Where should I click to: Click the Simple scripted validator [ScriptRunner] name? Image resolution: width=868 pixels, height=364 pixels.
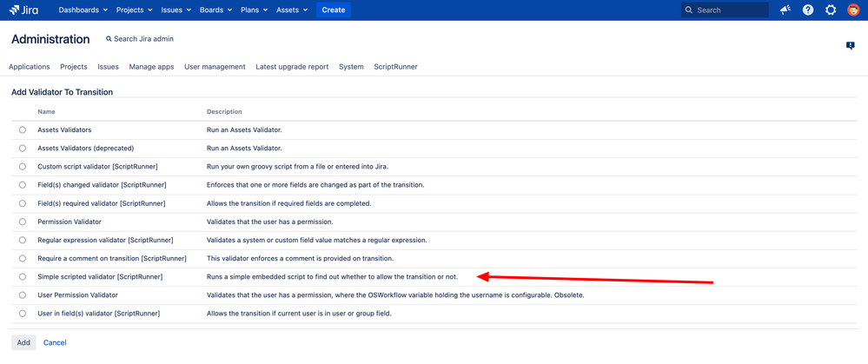pyautogui.click(x=100, y=276)
